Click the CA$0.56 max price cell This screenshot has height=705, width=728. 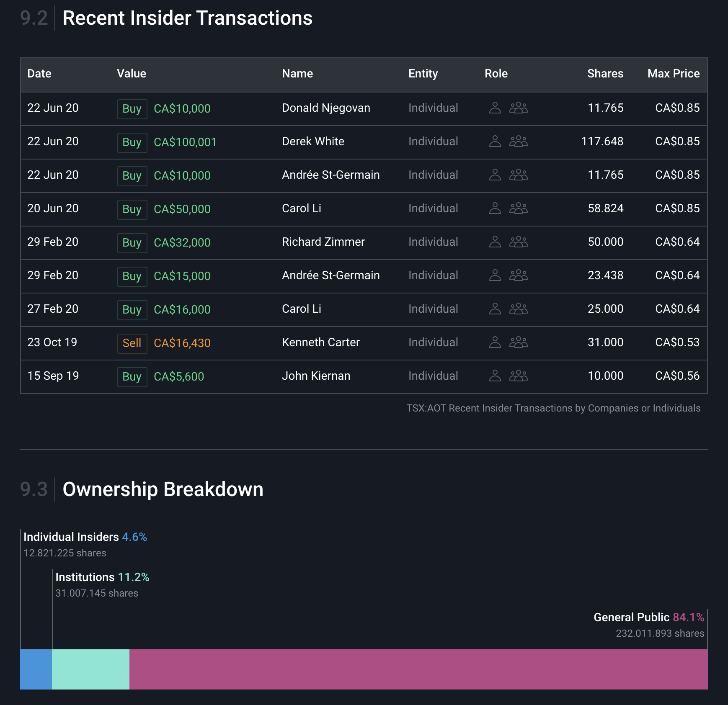(x=677, y=376)
